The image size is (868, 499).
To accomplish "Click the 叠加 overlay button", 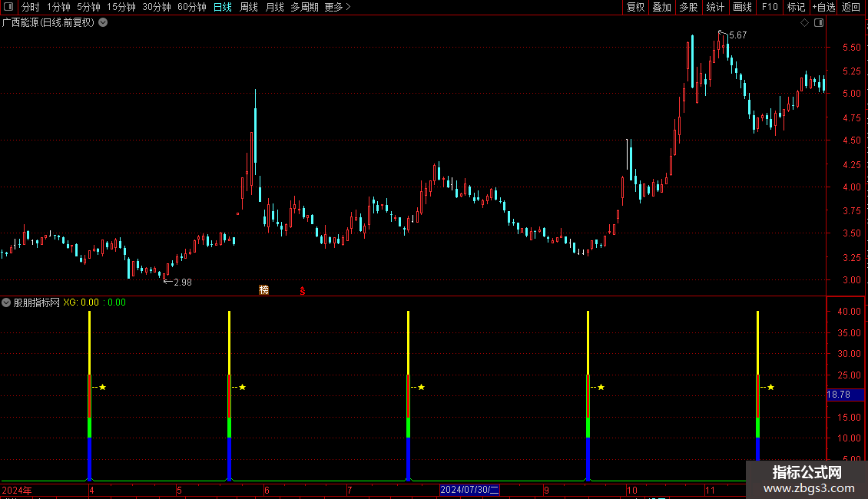I will 661,7.
